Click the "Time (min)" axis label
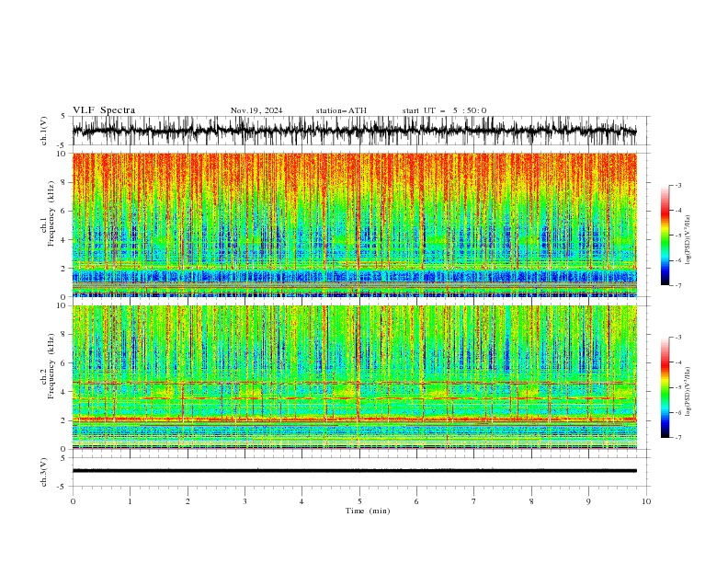The height and width of the screenshot is (563, 728). 368,511
